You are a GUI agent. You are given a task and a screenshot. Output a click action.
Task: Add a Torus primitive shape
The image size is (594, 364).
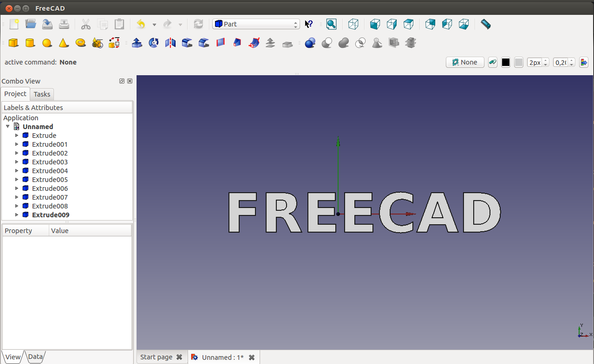(80, 43)
